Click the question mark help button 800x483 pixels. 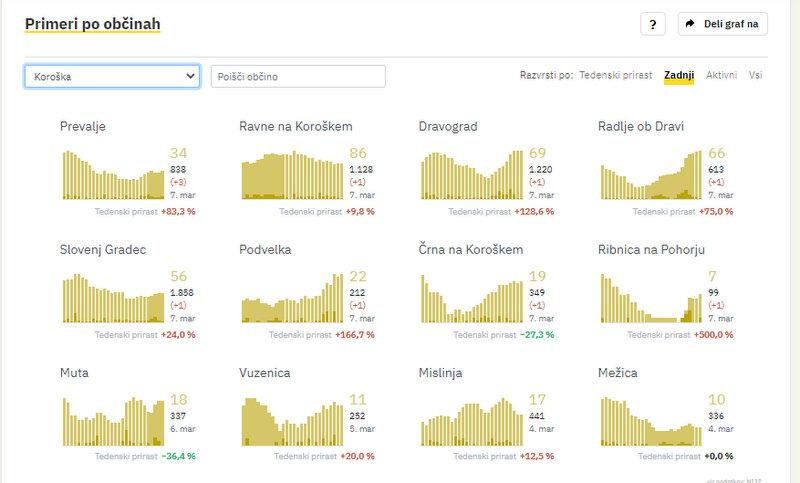(x=651, y=25)
